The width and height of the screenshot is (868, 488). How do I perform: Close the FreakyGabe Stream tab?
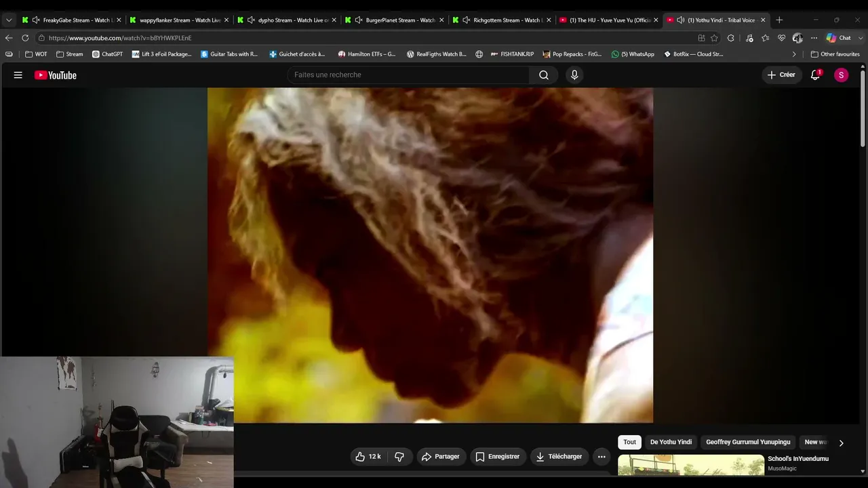pyautogui.click(x=119, y=20)
